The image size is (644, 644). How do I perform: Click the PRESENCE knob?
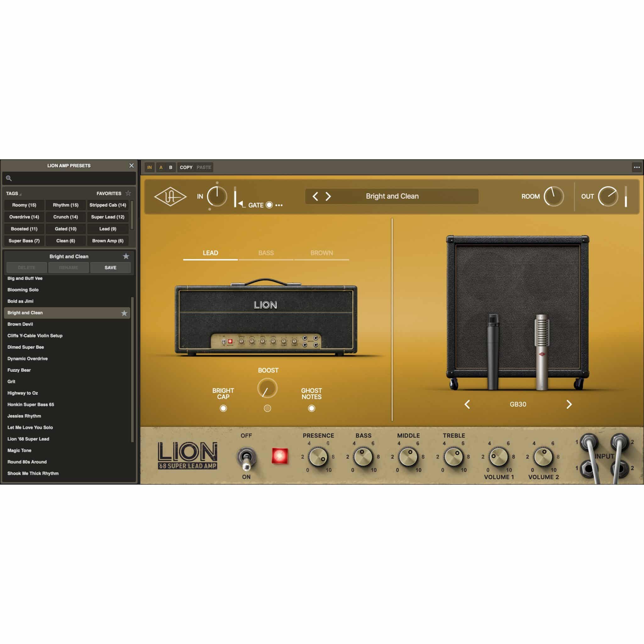(x=318, y=457)
